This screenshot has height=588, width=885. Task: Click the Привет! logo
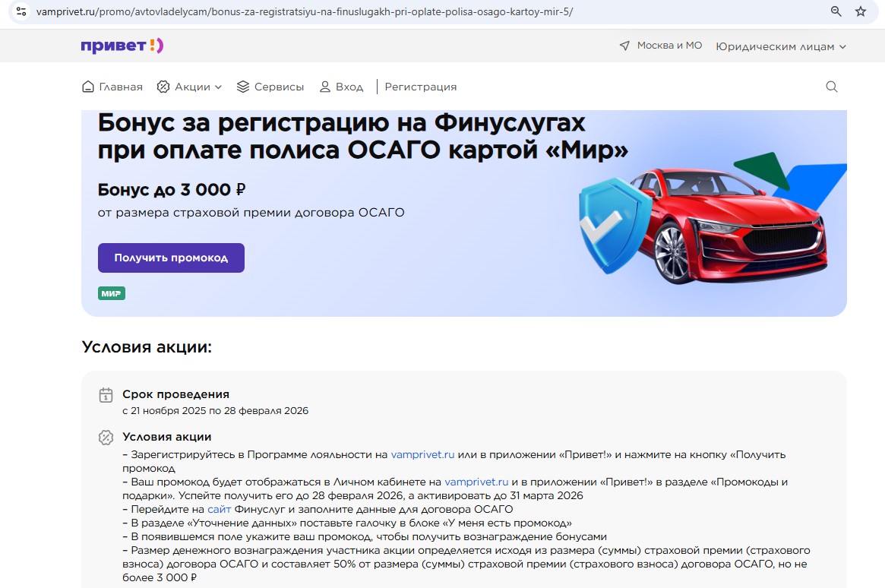coord(122,46)
